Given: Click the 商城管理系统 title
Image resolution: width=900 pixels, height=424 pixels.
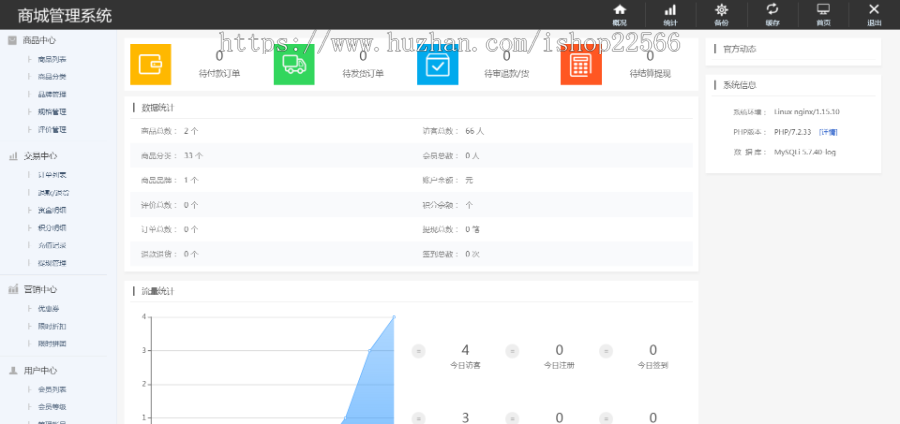Looking at the screenshot, I should click(65, 15).
